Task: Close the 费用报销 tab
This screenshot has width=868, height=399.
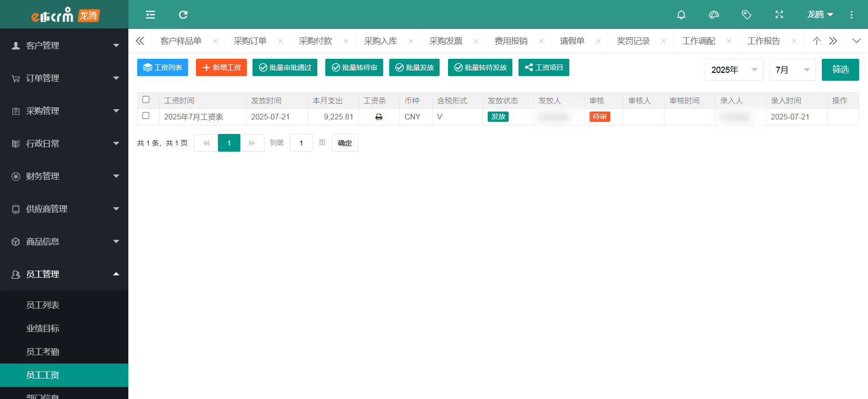Action: pyautogui.click(x=541, y=41)
